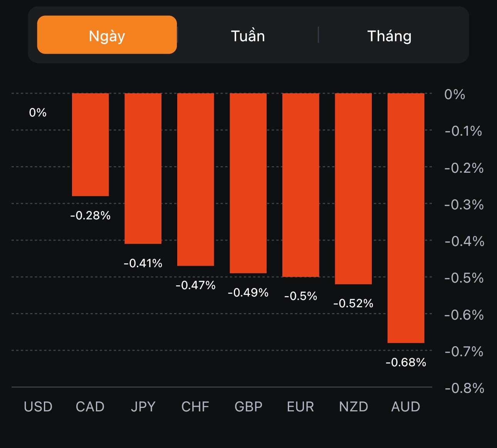Tap the NZD axis label
This screenshot has width=497, height=448.
coord(353,407)
